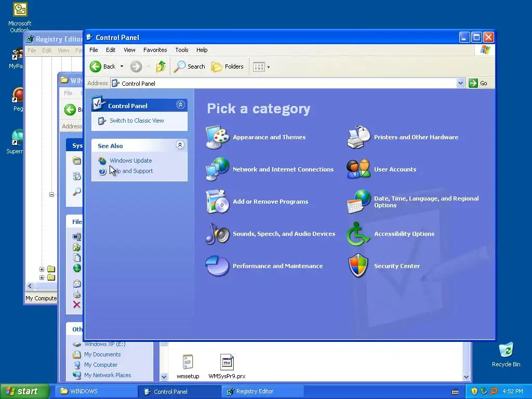Click the clock showing 4:52 PM
This screenshot has height=399, width=532.
point(513,391)
